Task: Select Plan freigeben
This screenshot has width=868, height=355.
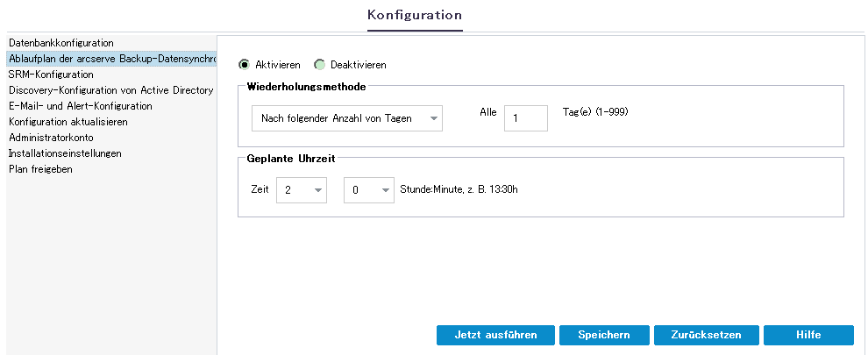Action: click(40, 169)
